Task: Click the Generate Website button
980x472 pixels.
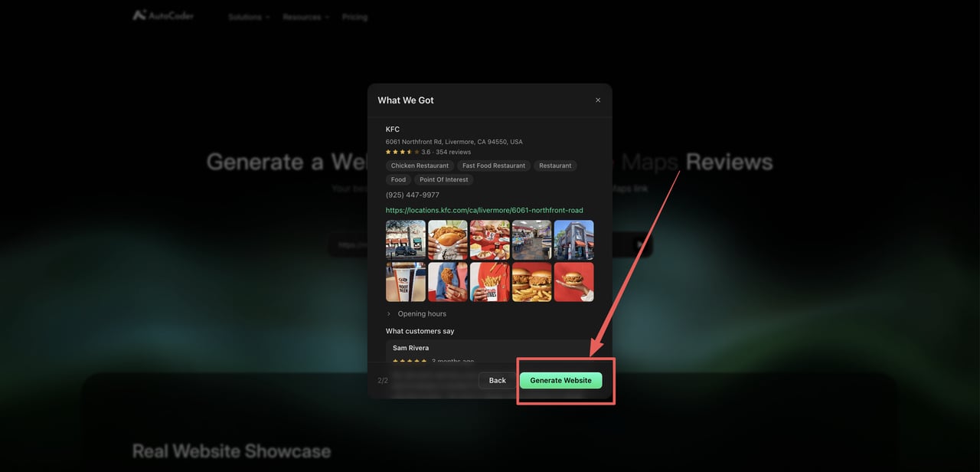Action: [x=561, y=380]
